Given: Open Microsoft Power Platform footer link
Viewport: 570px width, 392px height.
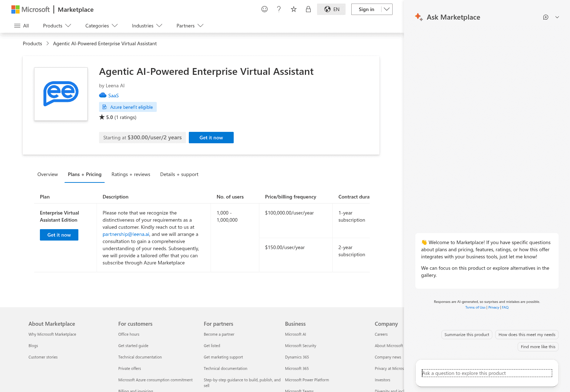Looking at the screenshot, I should [307, 380].
